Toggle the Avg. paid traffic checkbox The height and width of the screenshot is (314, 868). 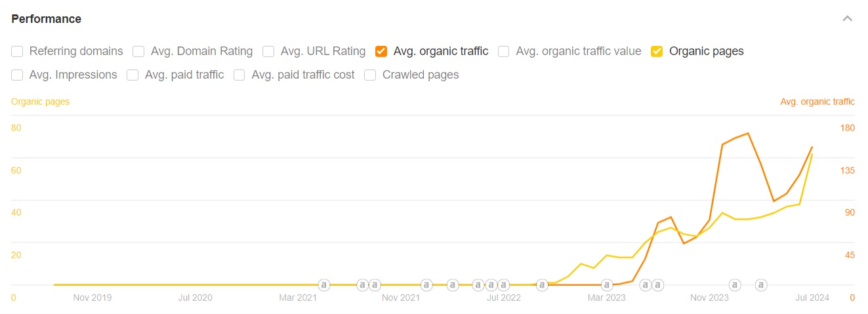click(x=133, y=75)
